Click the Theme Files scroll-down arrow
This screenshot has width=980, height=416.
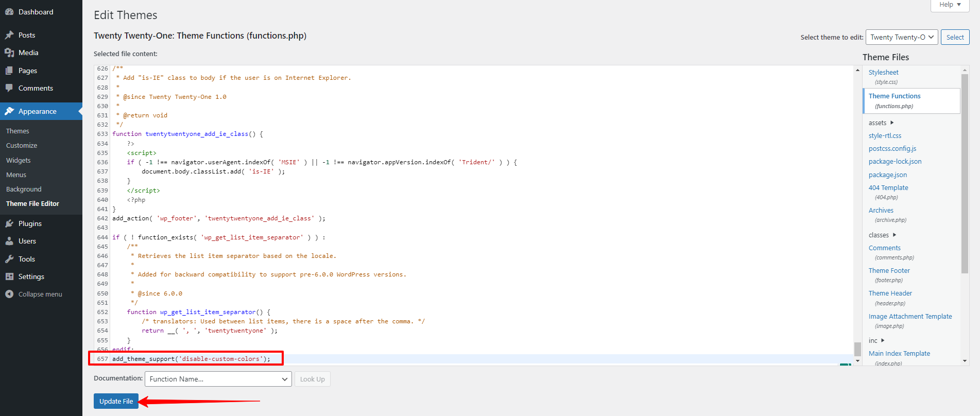pos(965,361)
